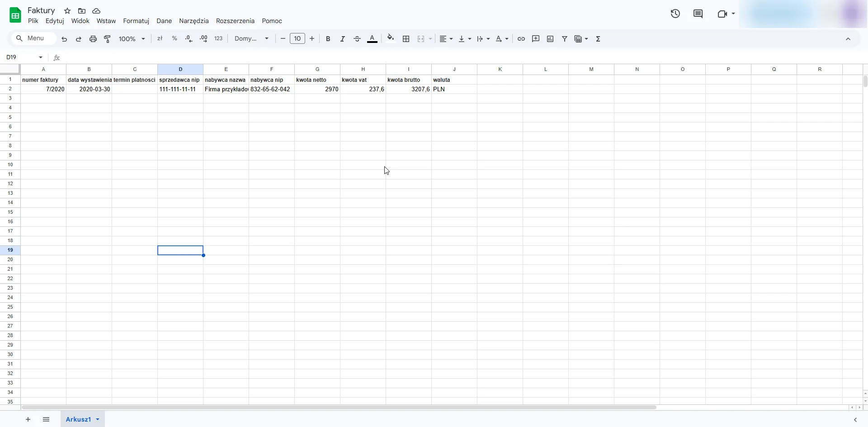Select the Arkusz1 sheet tab
Viewport: 868px width, 427px height.
[x=79, y=419]
